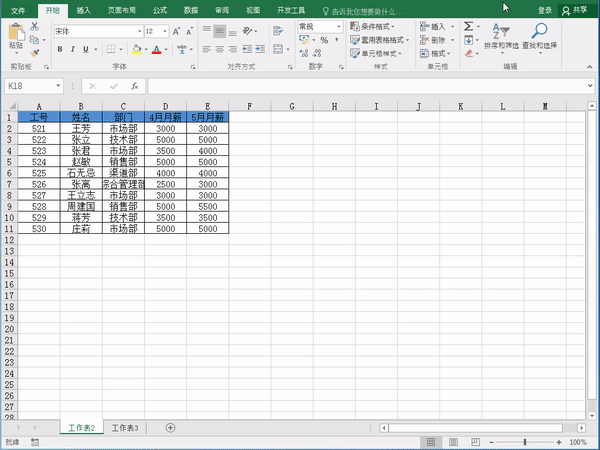Click the insert function fx icon
600x450 pixels.
tap(133, 86)
